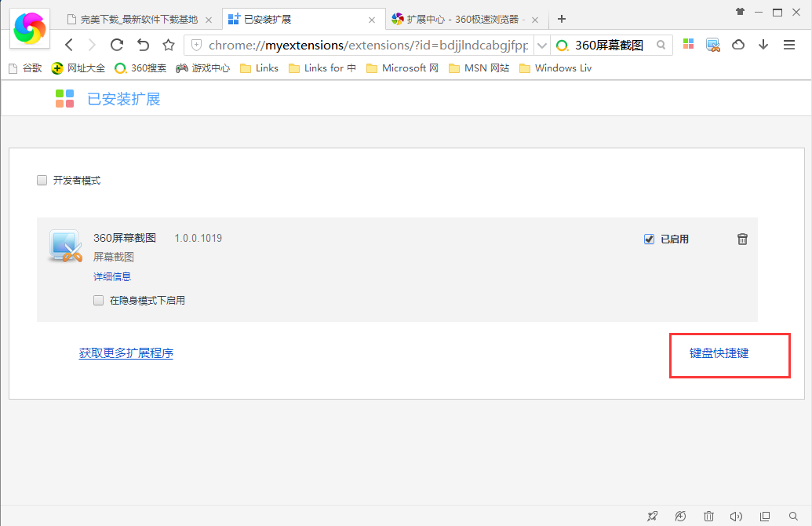Click the shield icon in the address bar
This screenshot has height=526, width=812.
point(197,45)
